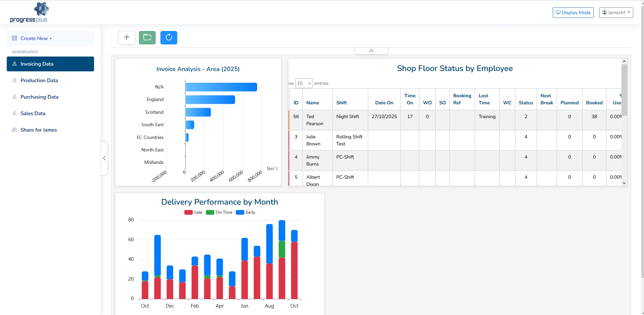
Task: Click the Shop Floor table scroll down arrow
Action: click(624, 183)
